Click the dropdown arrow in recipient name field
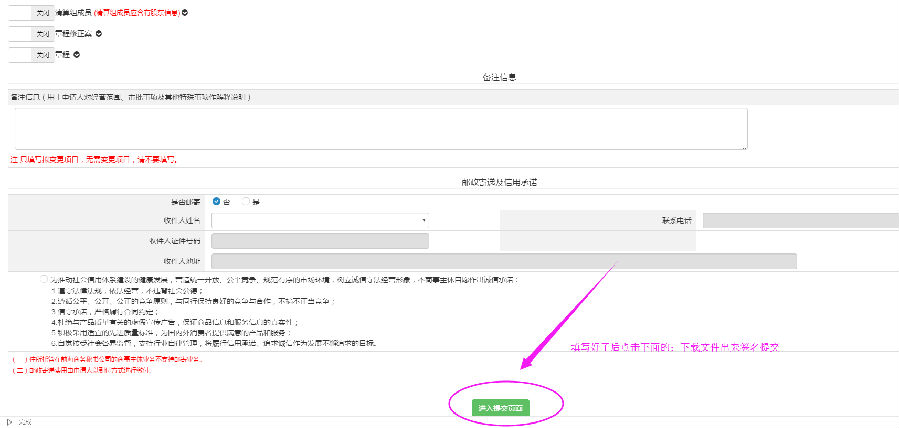Screen dimensions: 899x428 [x=424, y=220]
